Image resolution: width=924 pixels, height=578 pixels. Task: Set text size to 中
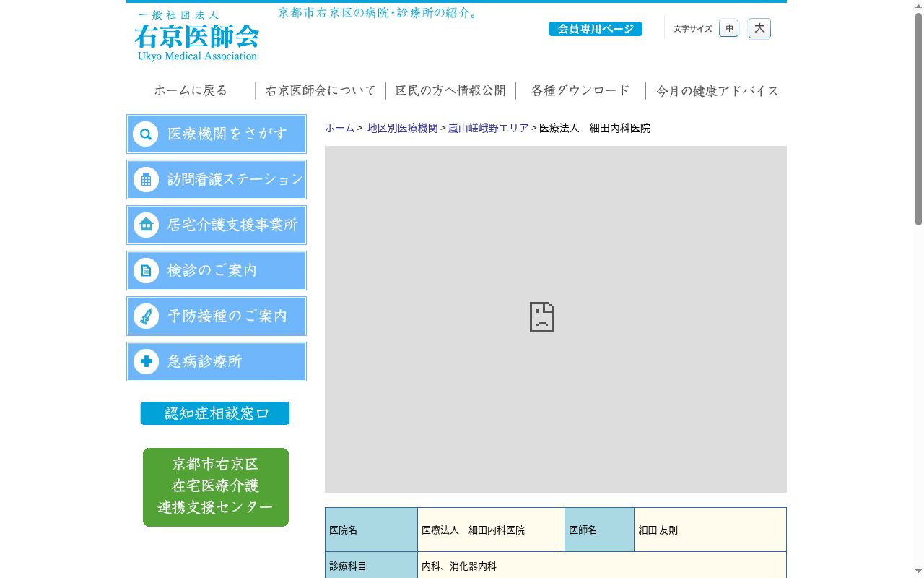[x=729, y=28]
